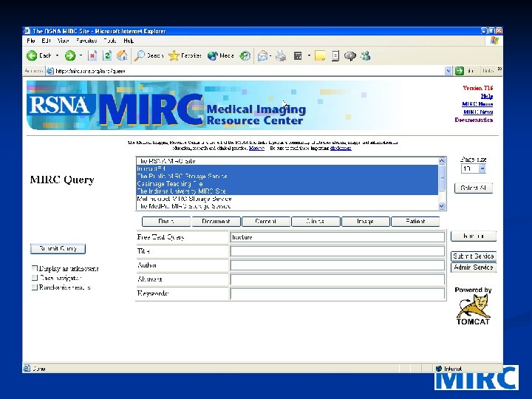Image resolution: width=532 pixels, height=399 pixels.
Task: Switch to the Patient query tab
Action: 415,221
